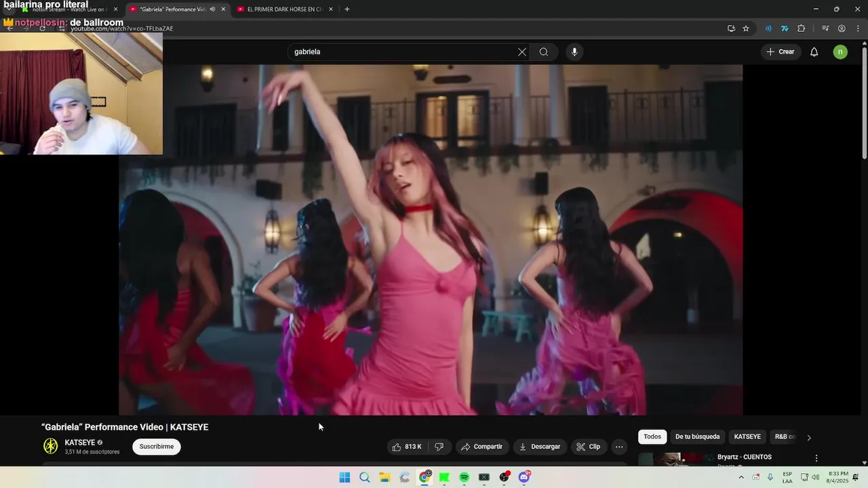Image resolution: width=868 pixels, height=488 pixels.
Task: Open the Bryartz - CUENTOS video thumbnail
Action: 675,460
